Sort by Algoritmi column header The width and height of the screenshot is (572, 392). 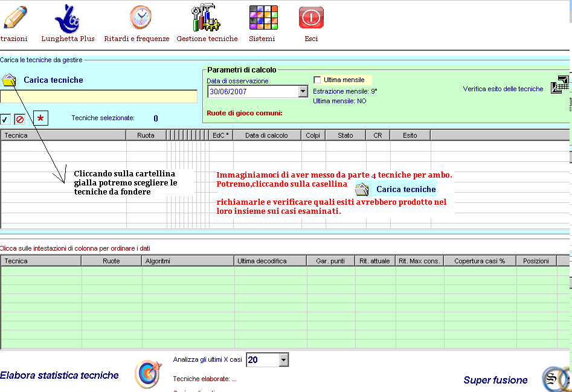(187, 261)
